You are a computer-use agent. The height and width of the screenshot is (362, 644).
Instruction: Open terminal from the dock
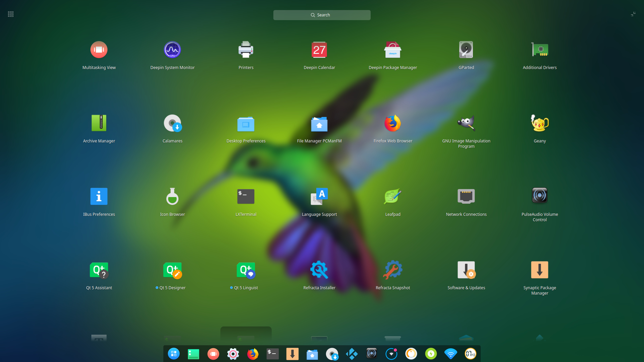point(273,354)
